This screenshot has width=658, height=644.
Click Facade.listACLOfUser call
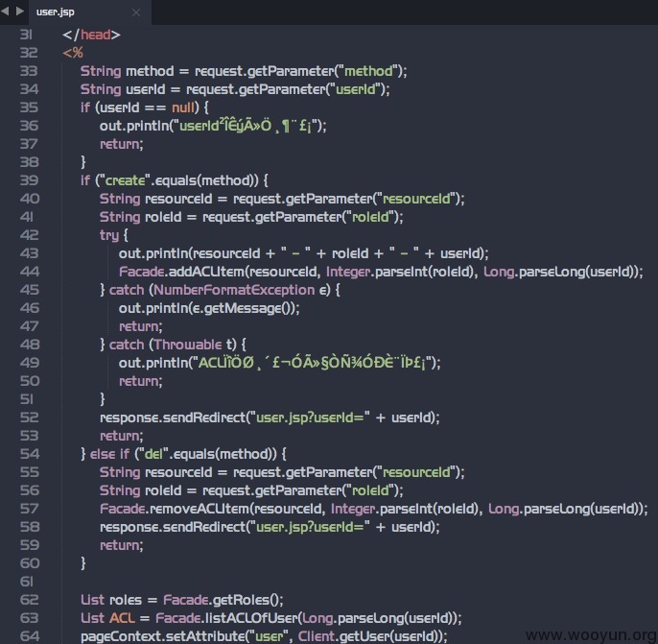[308, 618]
